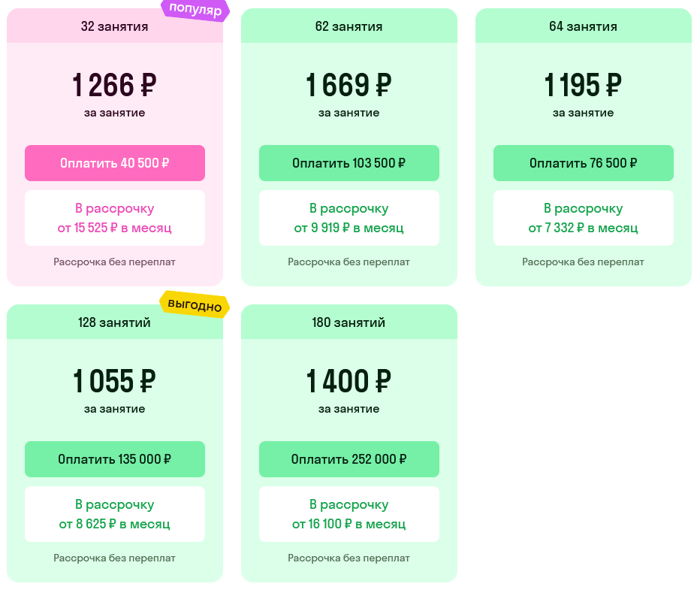Choose installment from 8 625 ₽ per month
This screenshot has width=700, height=590.
[115, 514]
